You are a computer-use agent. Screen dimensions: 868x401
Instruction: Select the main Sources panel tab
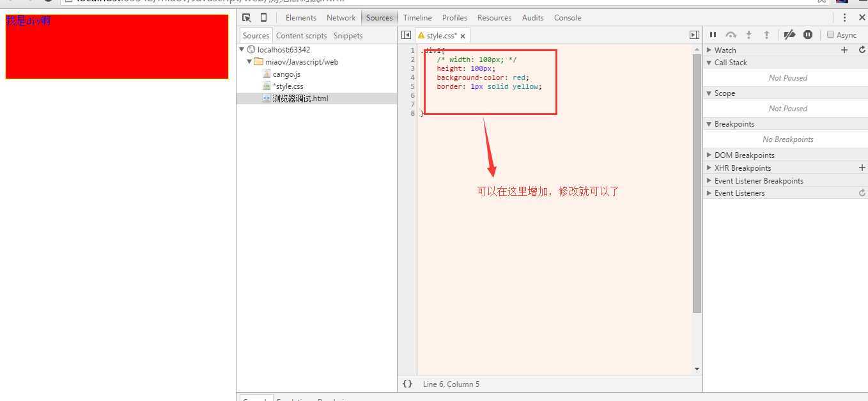[x=379, y=18]
